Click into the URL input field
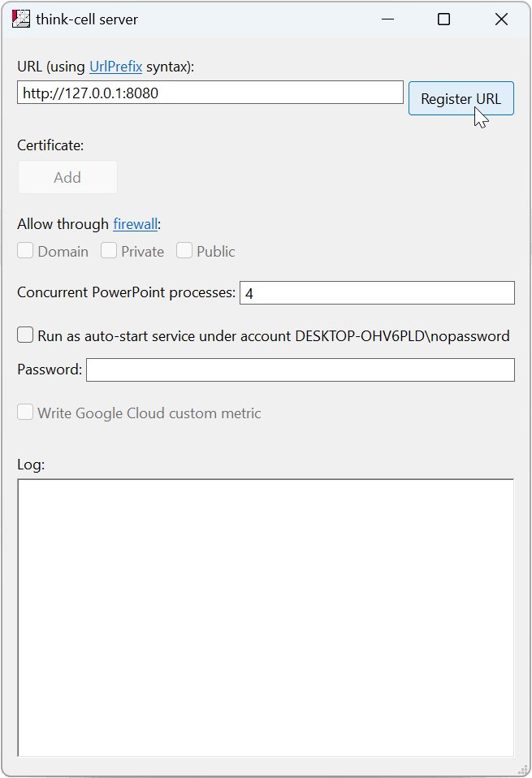Screen dimensions: 532x778 (x=210, y=93)
